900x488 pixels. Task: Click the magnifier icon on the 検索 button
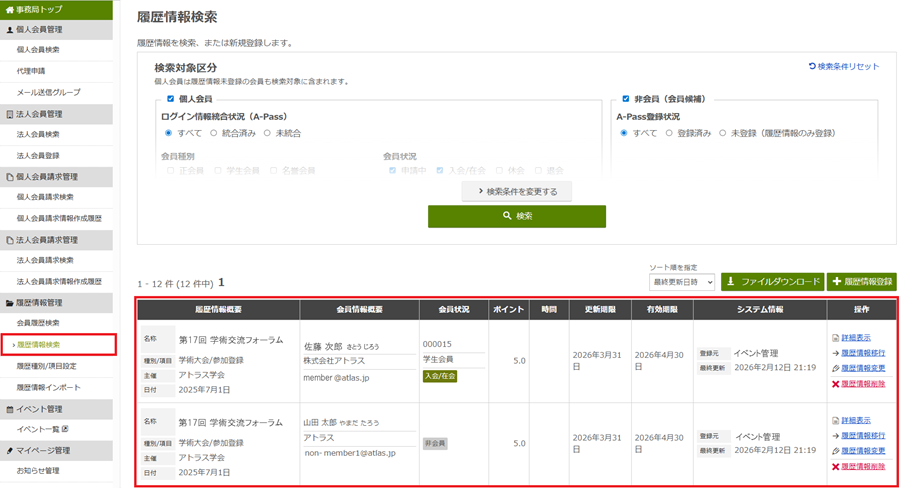tap(507, 216)
